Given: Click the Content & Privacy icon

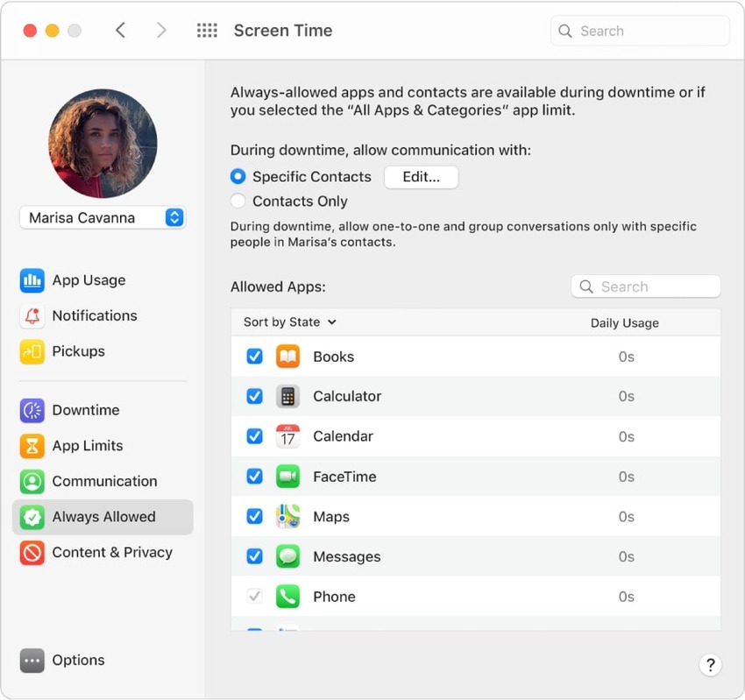Looking at the screenshot, I should pos(32,553).
